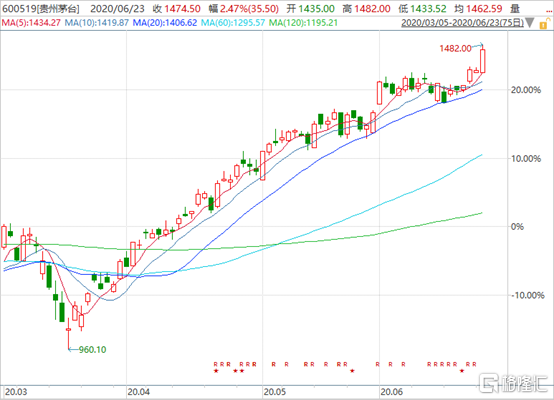Click the leftmost red star event marker
554x400 pixels.
point(216,371)
